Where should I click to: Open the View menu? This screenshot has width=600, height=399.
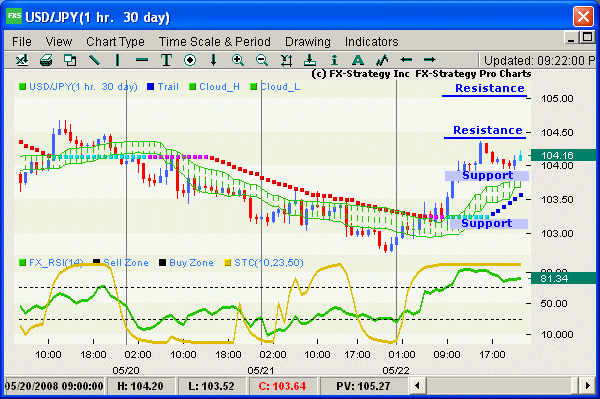click(x=59, y=41)
